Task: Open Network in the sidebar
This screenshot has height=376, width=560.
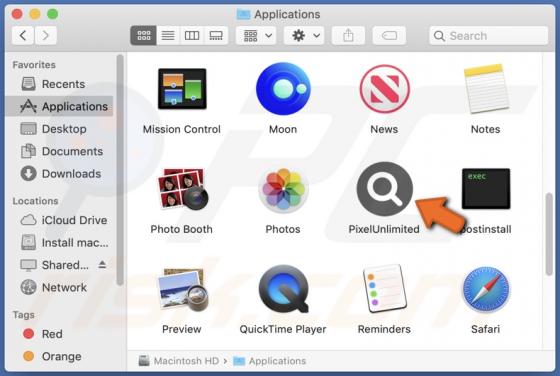Action: pyautogui.click(x=59, y=287)
